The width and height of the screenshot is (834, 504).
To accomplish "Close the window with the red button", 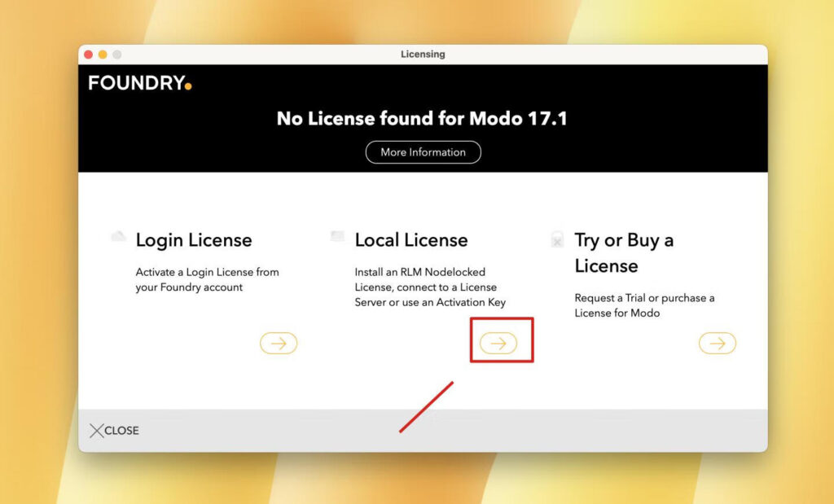I will (x=89, y=55).
